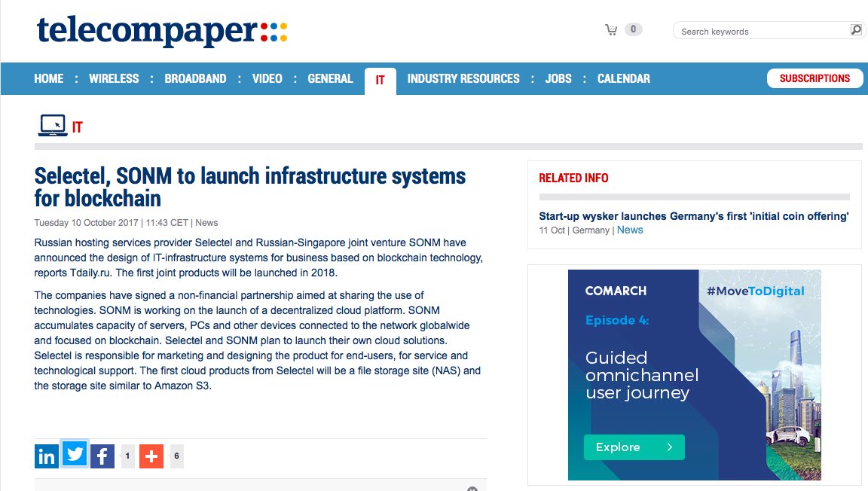Click the SUBSCRIPTIONS button
The image size is (868, 491).
pos(815,78)
